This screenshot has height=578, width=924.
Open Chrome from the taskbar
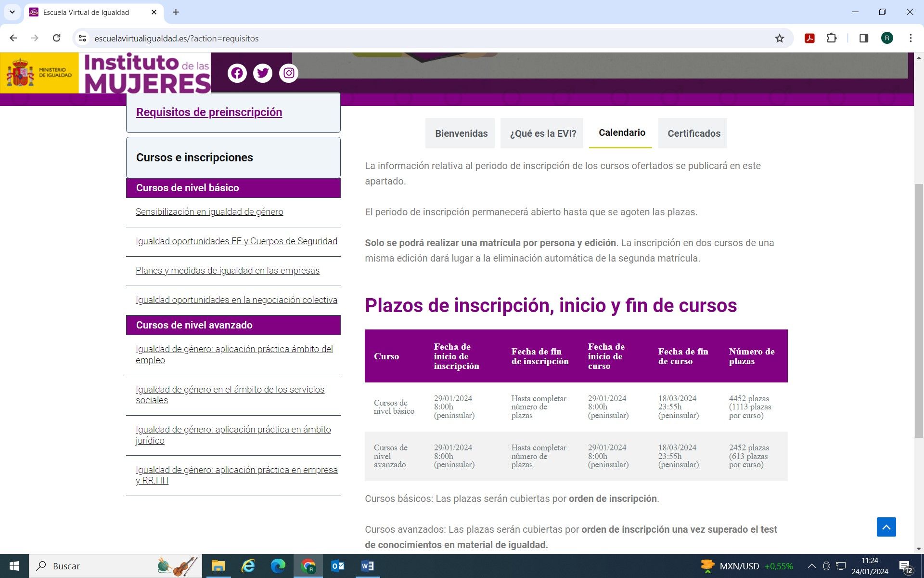click(x=308, y=566)
